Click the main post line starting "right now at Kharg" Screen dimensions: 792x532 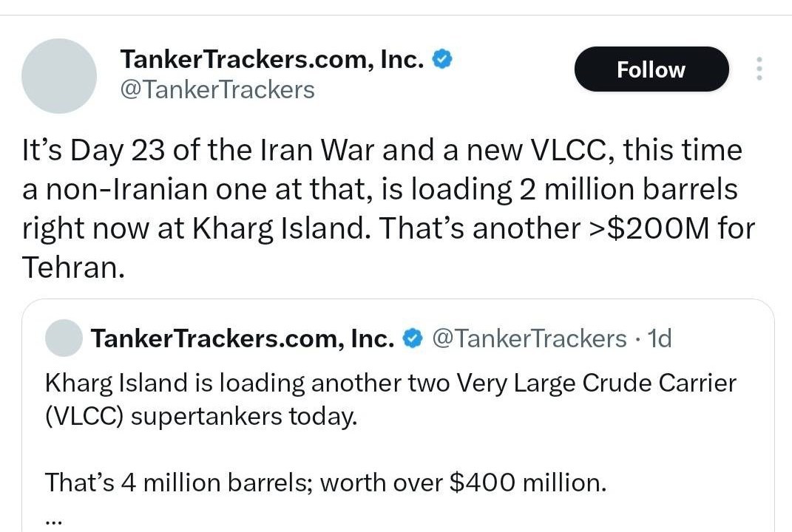[x=387, y=228]
